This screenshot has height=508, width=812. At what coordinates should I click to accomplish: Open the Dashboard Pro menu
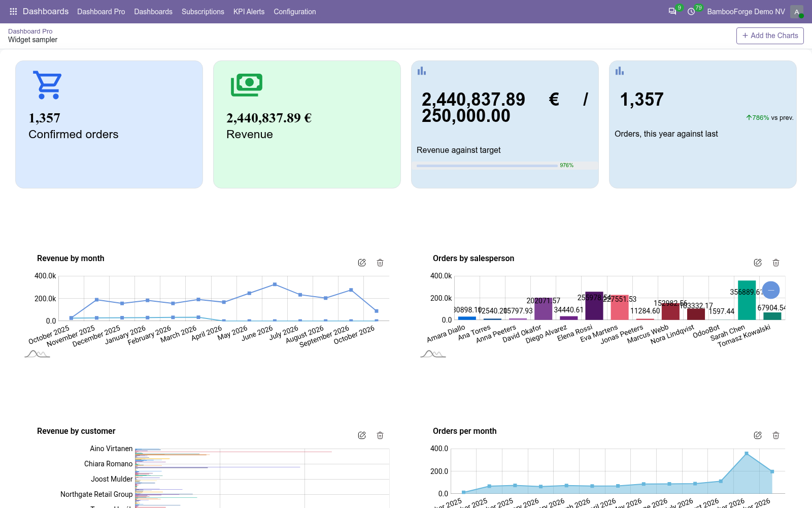click(101, 12)
